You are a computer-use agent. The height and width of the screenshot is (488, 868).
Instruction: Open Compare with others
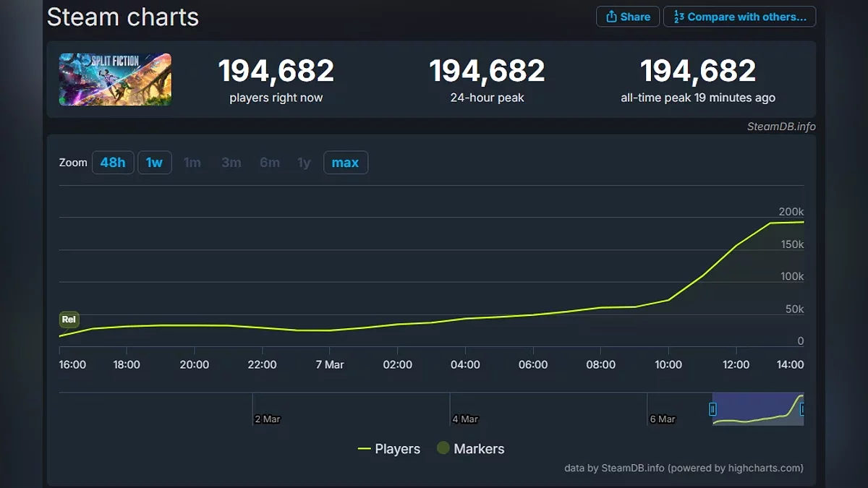pos(739,17)
